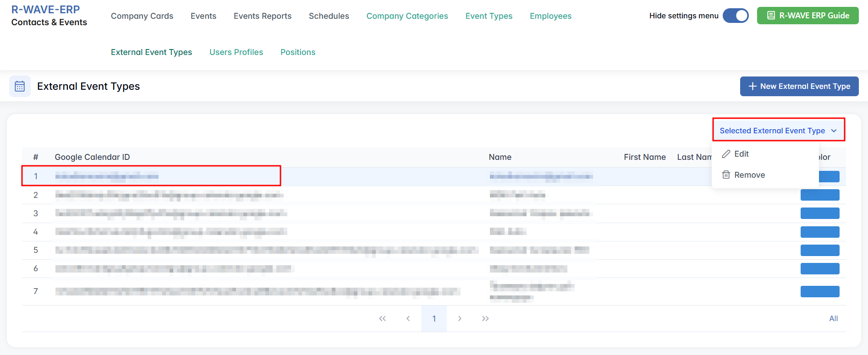This screenshot has height=355, width=868.
Task: Click New External Event Type button
Action: pyautogui.click(x=799, y=86)
